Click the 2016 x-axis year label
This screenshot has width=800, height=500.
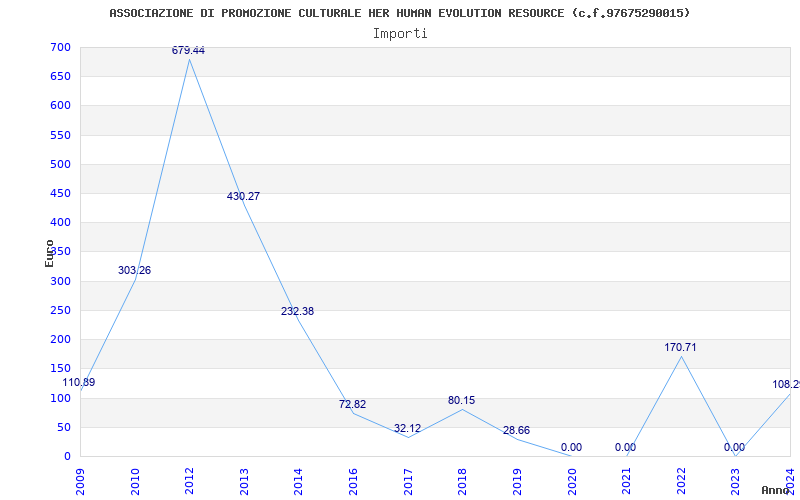tap(353, 482)
